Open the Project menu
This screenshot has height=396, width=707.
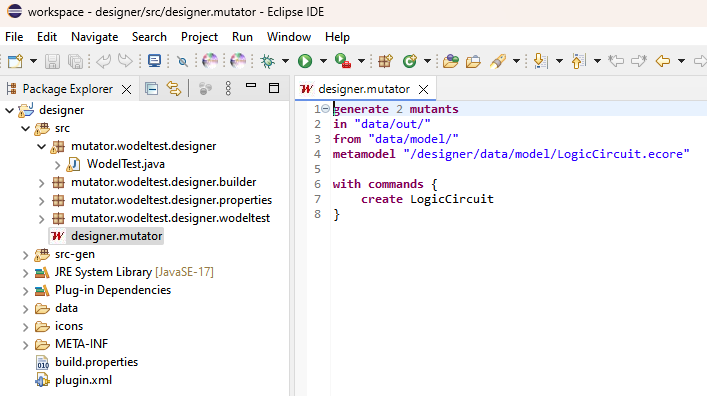[199, 37]
